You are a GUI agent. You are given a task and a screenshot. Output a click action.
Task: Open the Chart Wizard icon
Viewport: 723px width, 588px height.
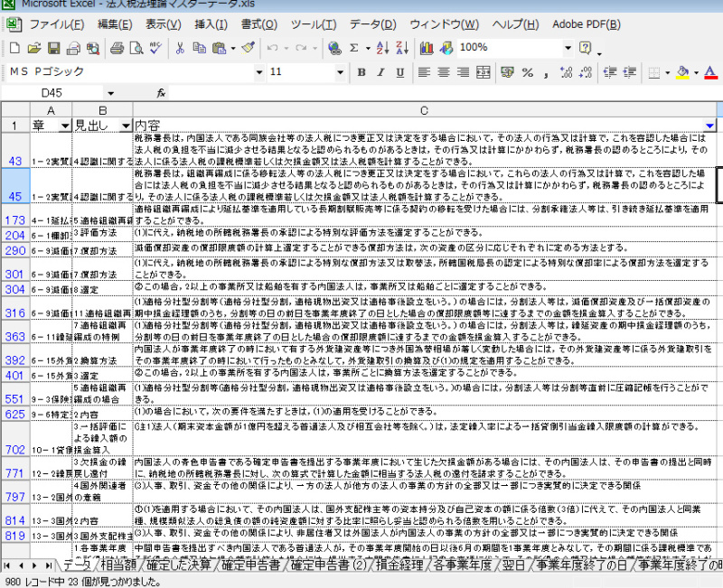tap(427, 48)
